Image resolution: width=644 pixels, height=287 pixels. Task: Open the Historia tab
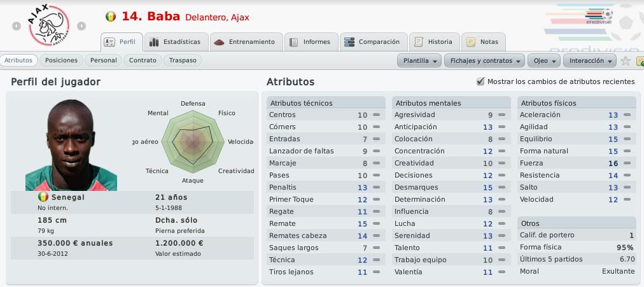click(435, 42)
